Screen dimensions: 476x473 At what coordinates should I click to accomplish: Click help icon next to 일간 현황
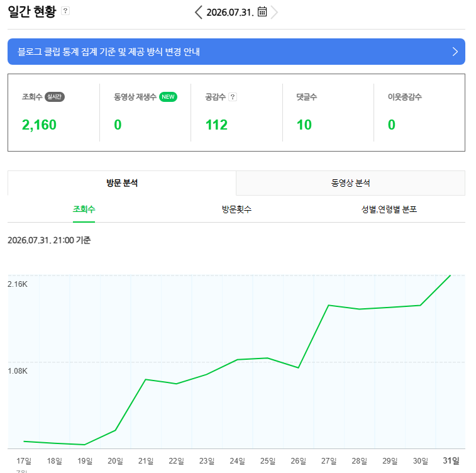coord(65,11)
